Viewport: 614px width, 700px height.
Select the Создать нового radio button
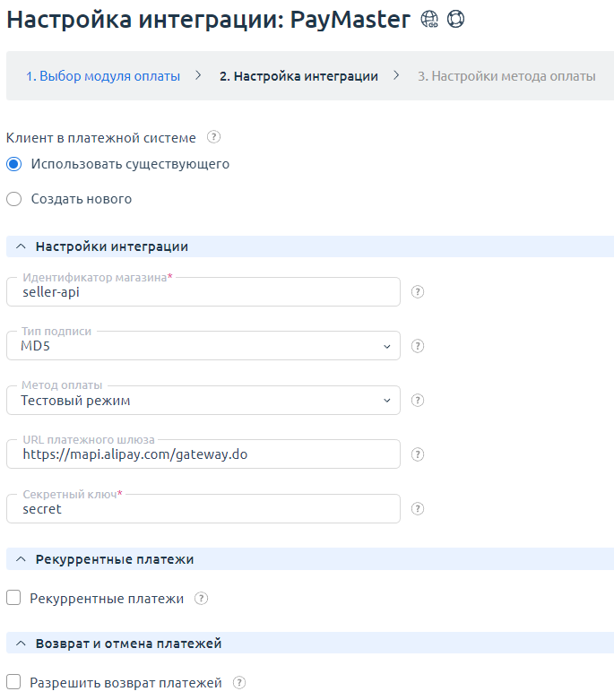tap(13, 199)
